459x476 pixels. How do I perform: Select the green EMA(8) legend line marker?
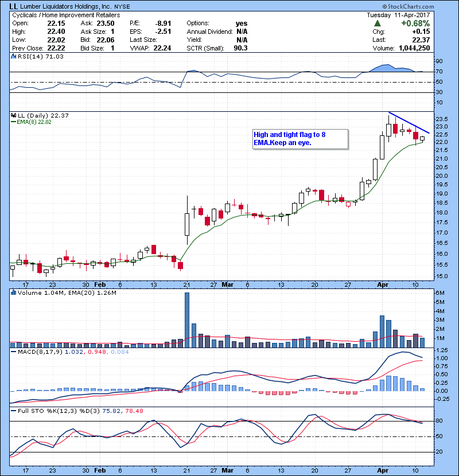(13, 122)
